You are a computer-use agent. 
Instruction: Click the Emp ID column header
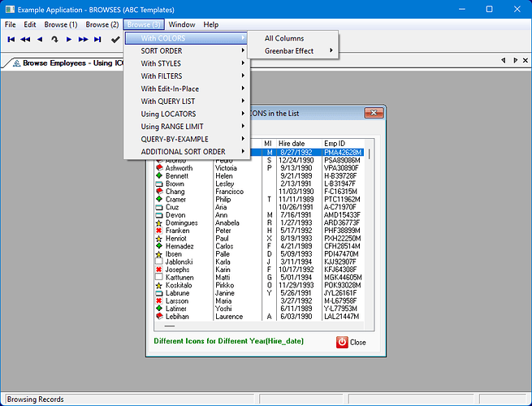(343, 144)
